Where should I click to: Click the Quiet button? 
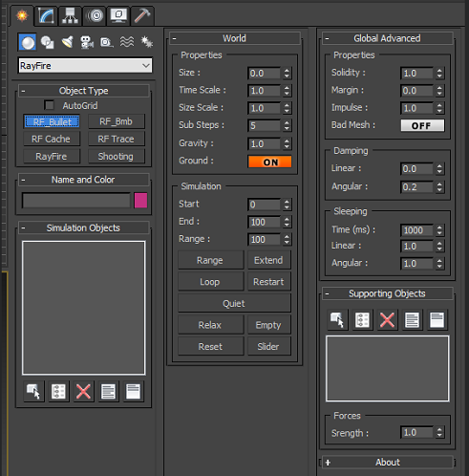234,303
